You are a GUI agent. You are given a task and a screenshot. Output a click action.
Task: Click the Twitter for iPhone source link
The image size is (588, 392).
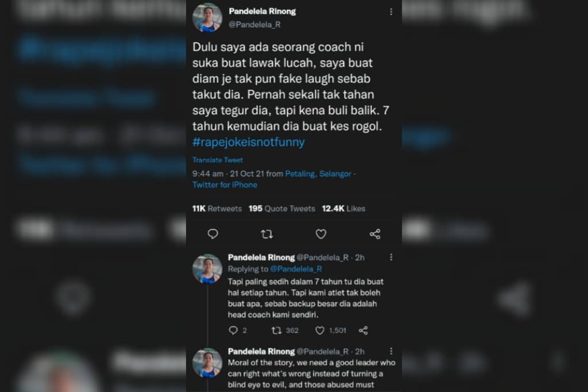click(225, 185)
